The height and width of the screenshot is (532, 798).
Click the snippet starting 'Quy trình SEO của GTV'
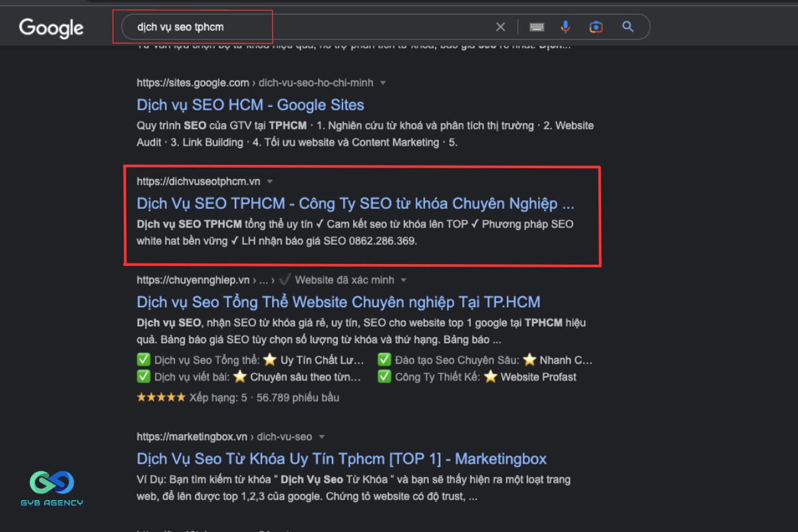(365, 134)
